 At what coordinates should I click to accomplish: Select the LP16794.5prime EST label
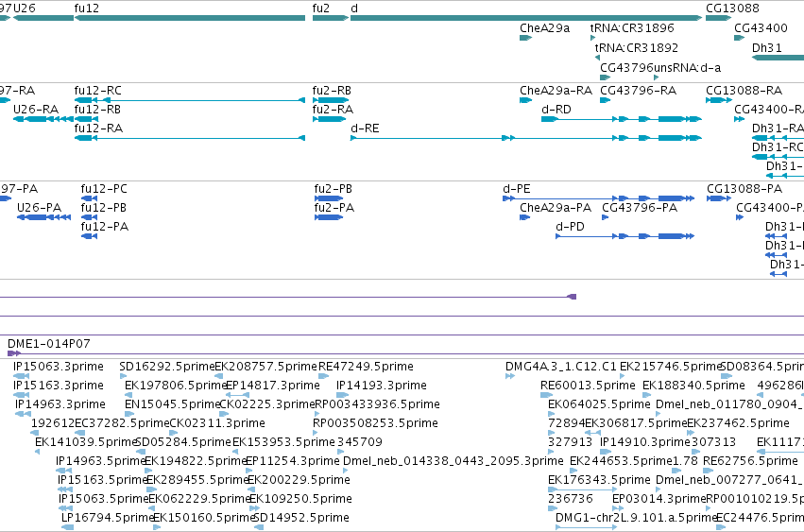pyautogui.click(x=107, y=518)
